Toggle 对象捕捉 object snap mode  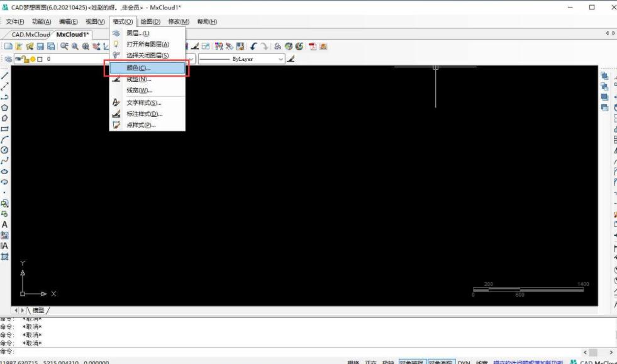coord(412,363)
